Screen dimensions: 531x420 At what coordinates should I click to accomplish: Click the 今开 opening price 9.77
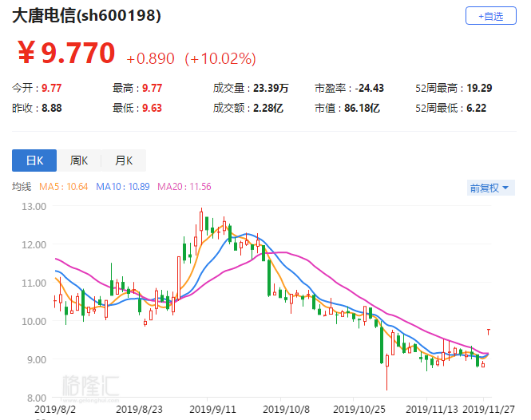pyautogui.click(x=51, y=88)
